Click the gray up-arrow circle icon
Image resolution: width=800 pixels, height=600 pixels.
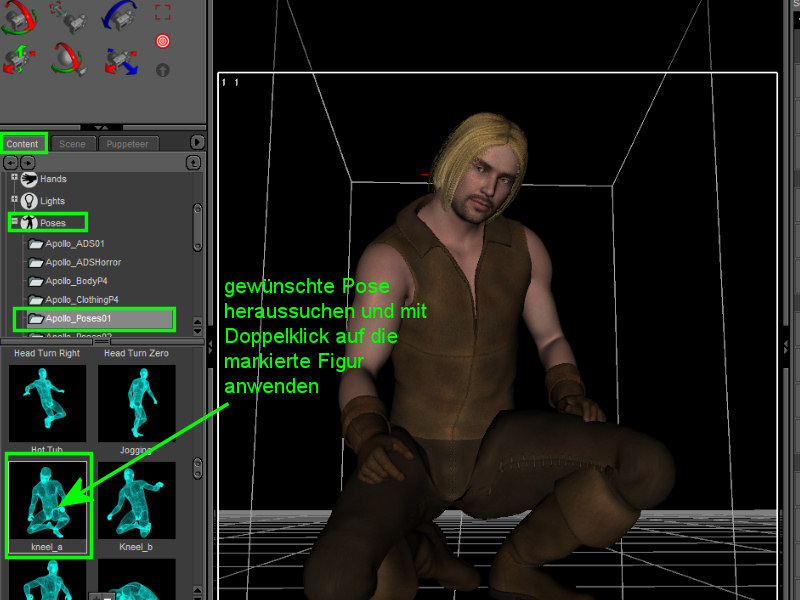click(x=163, y=70)
